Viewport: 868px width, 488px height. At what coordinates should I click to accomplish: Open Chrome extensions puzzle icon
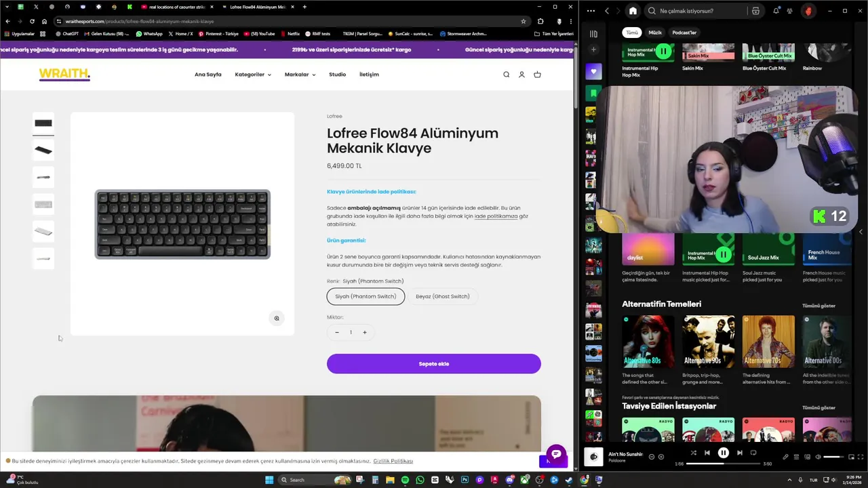[540, 21]
